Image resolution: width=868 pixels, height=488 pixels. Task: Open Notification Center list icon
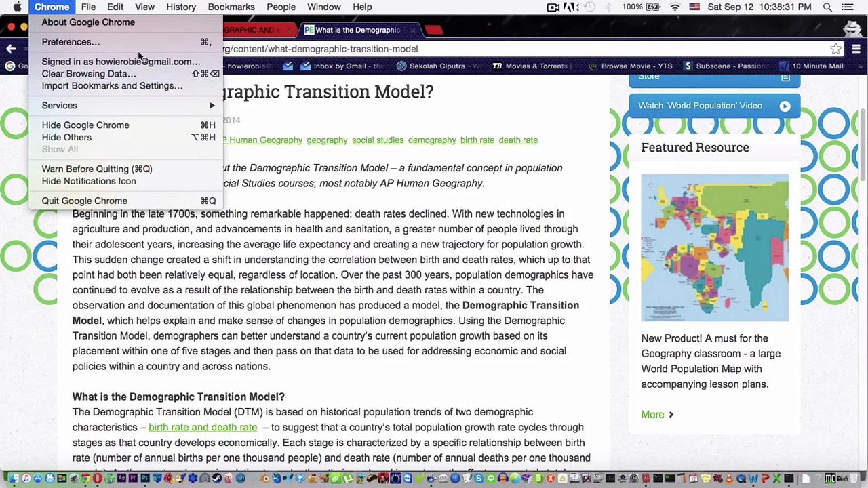[848, 7]
